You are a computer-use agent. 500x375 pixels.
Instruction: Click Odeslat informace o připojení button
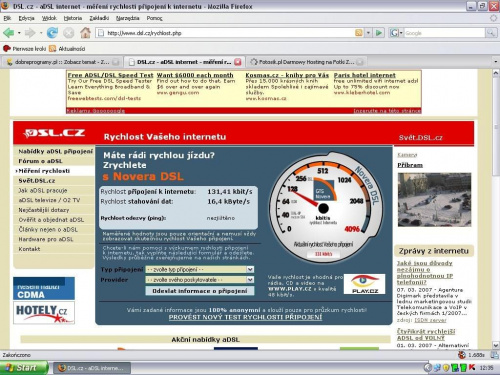(200, 291)
